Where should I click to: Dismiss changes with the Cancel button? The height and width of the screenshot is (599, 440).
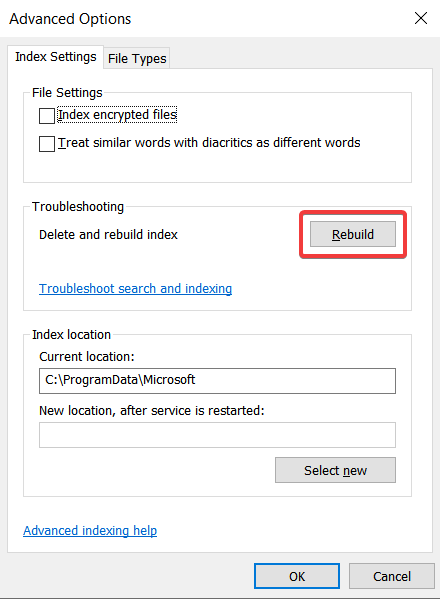pos(391,576)
